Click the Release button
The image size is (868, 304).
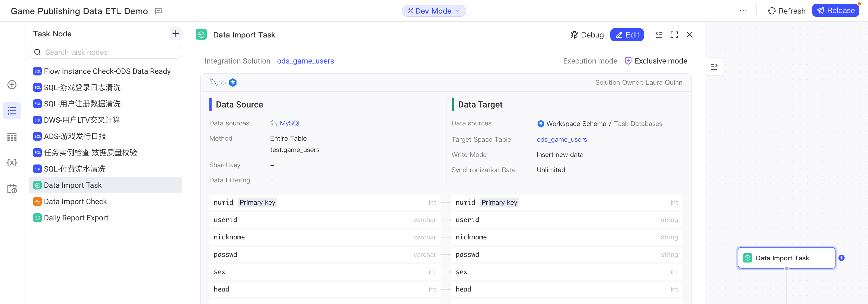[x=835, y=10]
